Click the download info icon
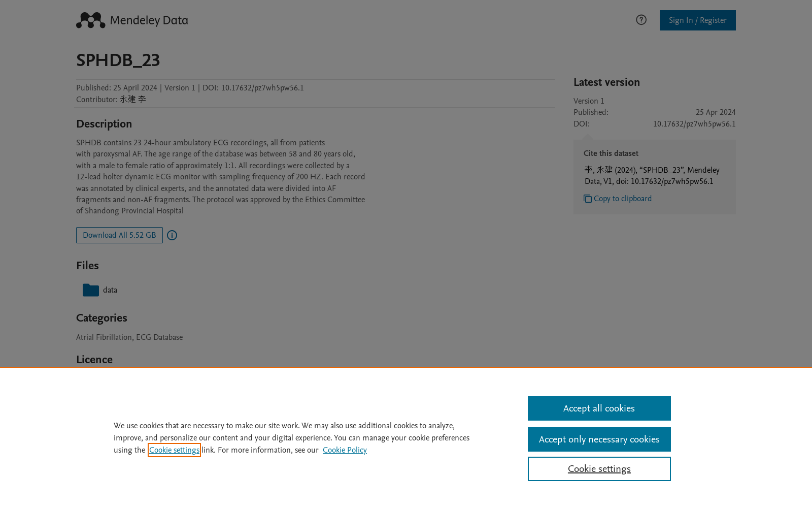 (x=172, y=235)
